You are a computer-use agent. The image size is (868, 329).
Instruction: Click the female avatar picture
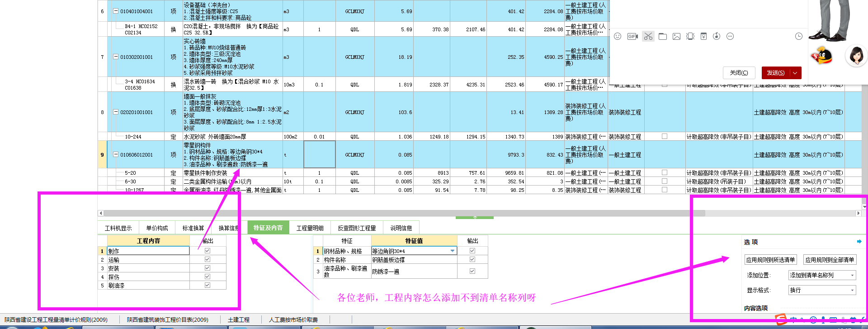pos(856,56)
